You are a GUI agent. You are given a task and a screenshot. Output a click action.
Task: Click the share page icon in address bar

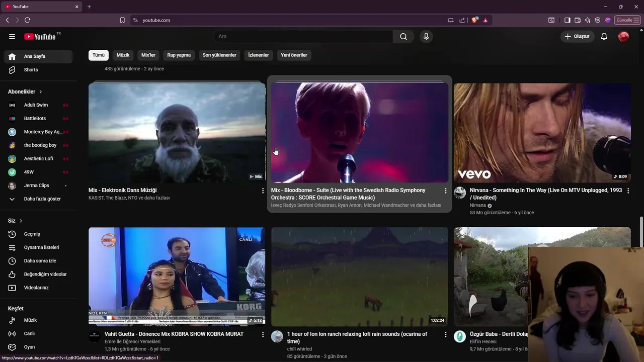(462, 20)
